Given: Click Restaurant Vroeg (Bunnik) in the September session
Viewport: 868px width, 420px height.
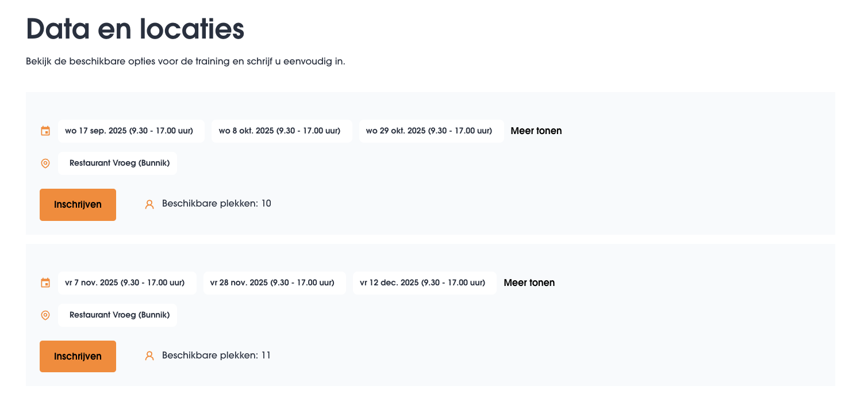Looking at the screenshot, I should [x=119, y=163].
